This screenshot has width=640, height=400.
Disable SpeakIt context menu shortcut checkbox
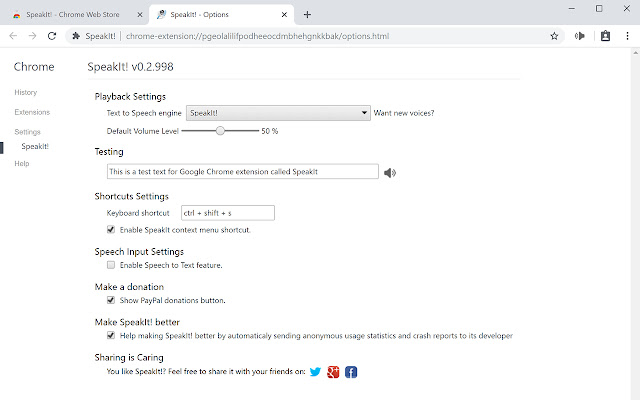click(111, 230)
